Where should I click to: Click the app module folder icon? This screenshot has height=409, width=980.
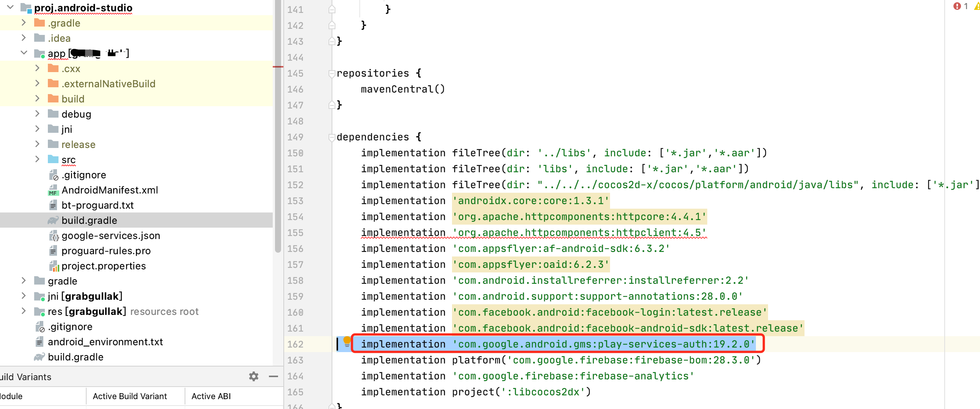pos(40,53)
